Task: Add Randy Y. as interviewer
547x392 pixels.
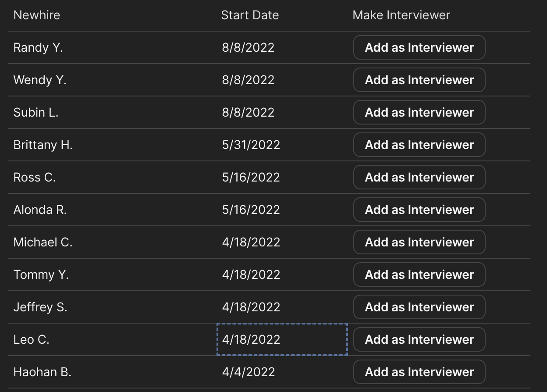Action: click(419, 47)
